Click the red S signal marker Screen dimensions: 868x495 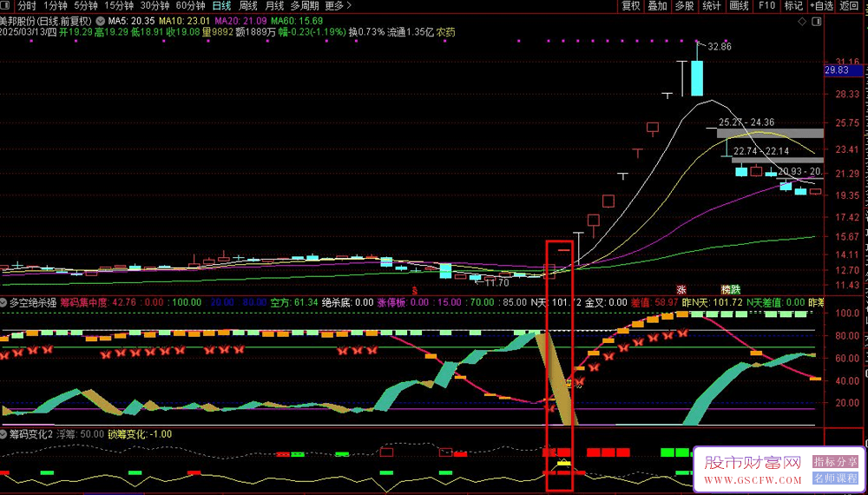click(416, 289)
